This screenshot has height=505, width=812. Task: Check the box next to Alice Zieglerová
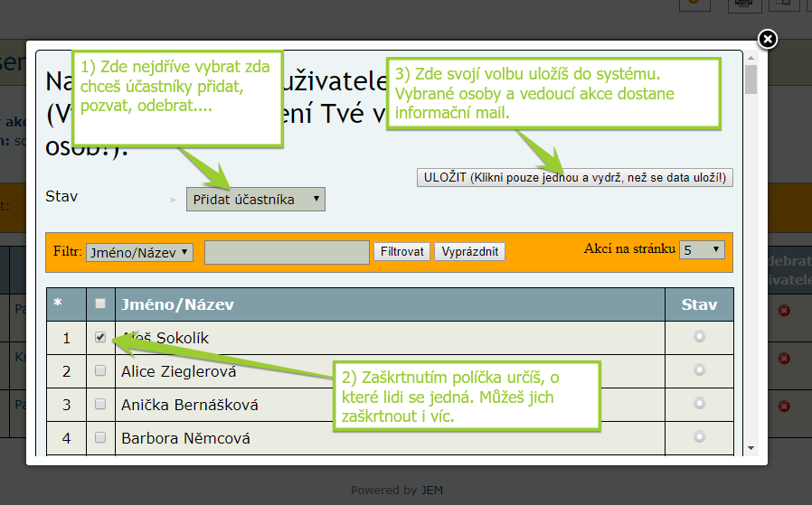click(x=100, y=370)
